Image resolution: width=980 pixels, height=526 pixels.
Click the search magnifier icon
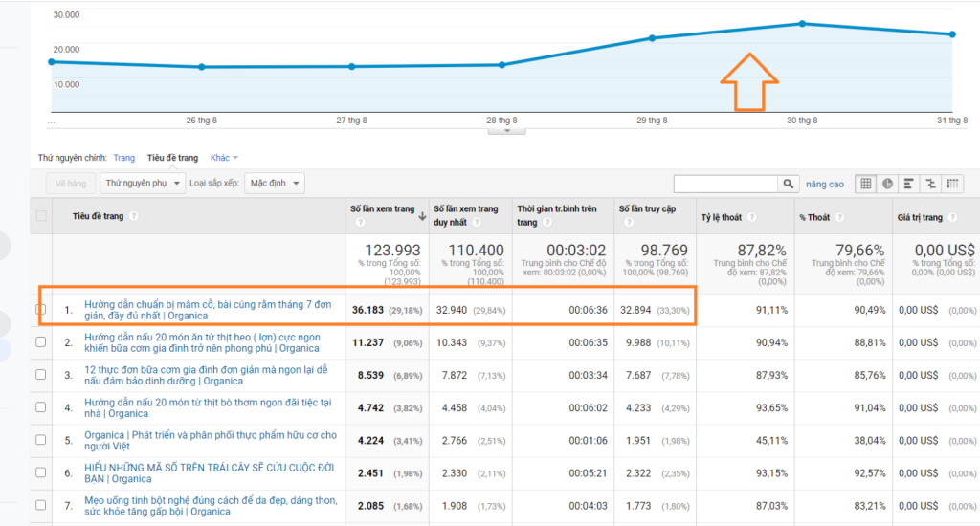[x=790, y=184]
